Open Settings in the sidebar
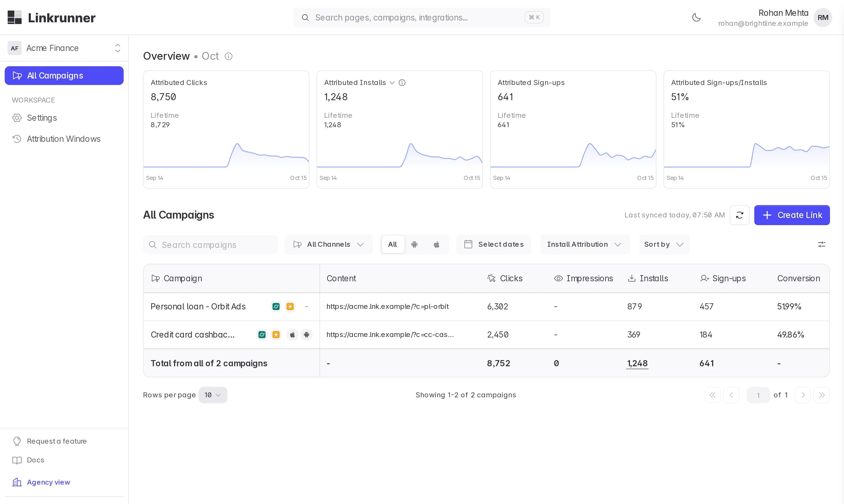Screen dimensions: 844x504 tap(64, 118)
